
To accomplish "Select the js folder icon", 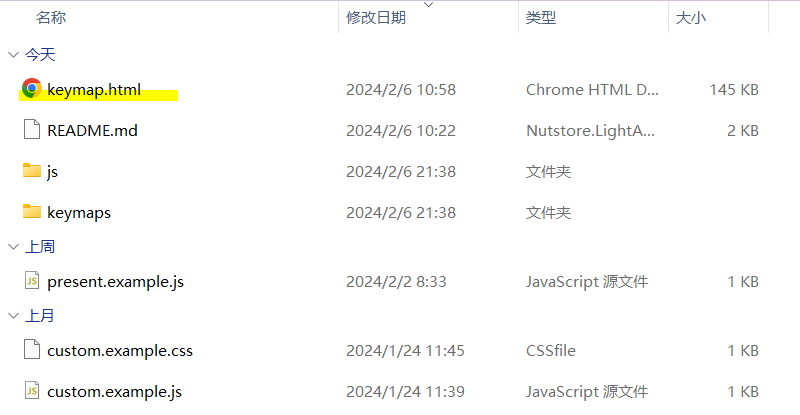I will pyautogui.click(x=31, y=171).
